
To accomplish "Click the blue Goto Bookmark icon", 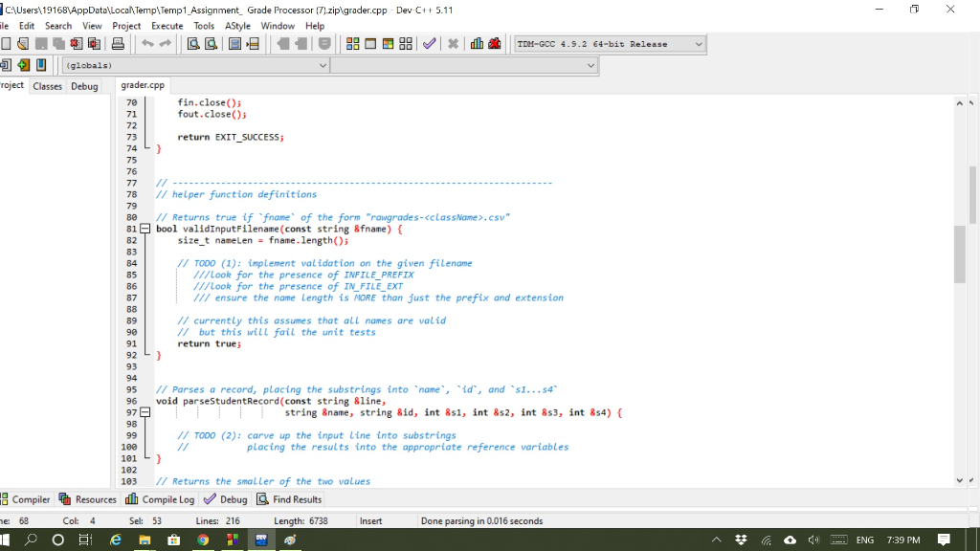I will click(x=41, y=65).
